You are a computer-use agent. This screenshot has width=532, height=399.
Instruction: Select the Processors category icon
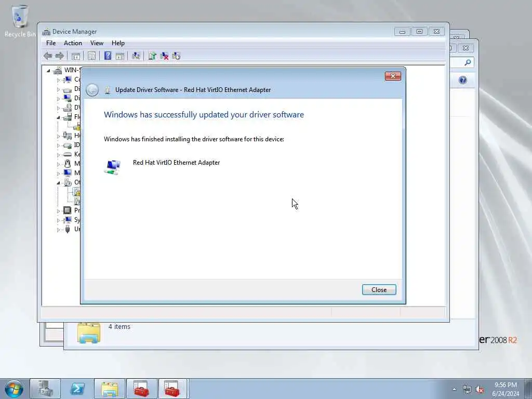coord(68,210)
